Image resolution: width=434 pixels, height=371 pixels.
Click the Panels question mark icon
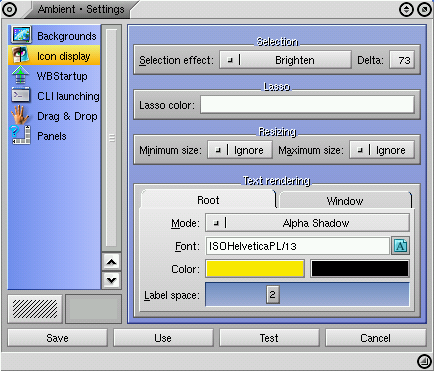point(21,135)
